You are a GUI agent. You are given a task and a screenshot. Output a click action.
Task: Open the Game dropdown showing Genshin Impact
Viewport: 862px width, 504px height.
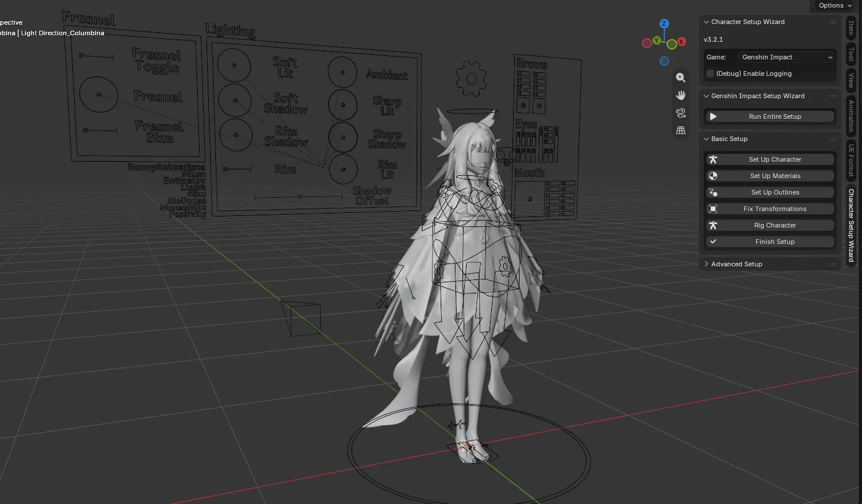[787, 57]
